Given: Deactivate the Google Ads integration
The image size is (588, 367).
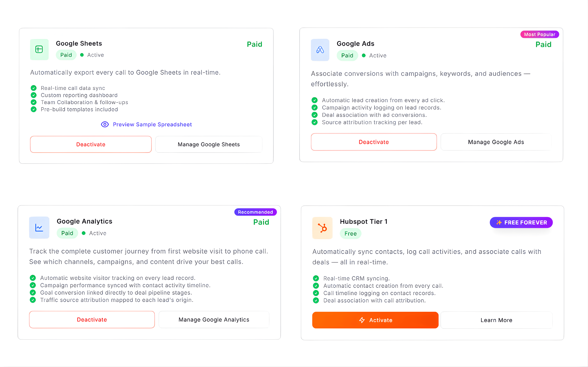Looking at the screenshot, I should [373, 142].
